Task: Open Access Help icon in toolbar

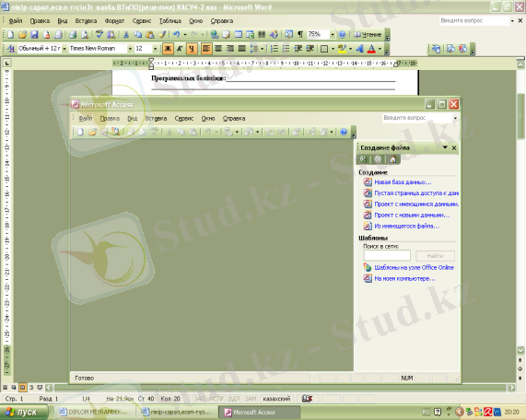Action: [344, 132]
